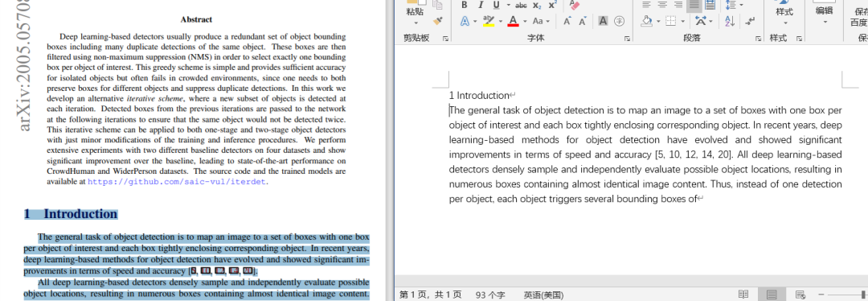Apply bold formatting to text
Image resolution: width=868 pixels, height=301 pixels.
(465, 5)
